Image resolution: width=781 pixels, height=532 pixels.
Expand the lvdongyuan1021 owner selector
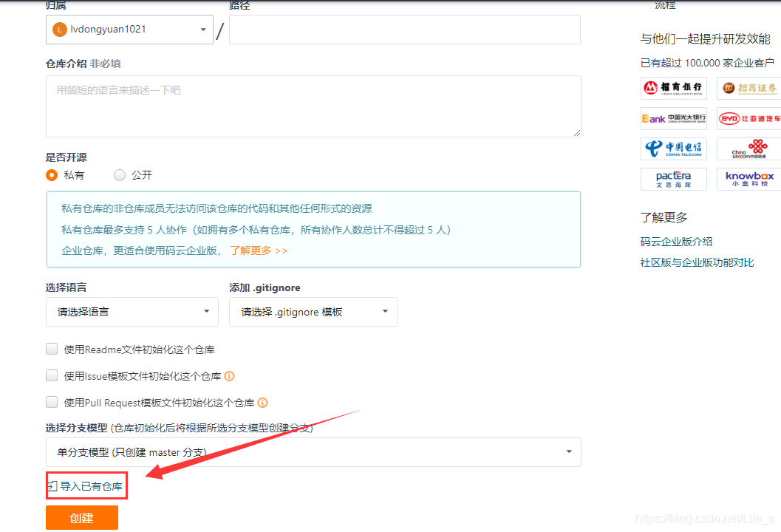(x=129, y=30)
